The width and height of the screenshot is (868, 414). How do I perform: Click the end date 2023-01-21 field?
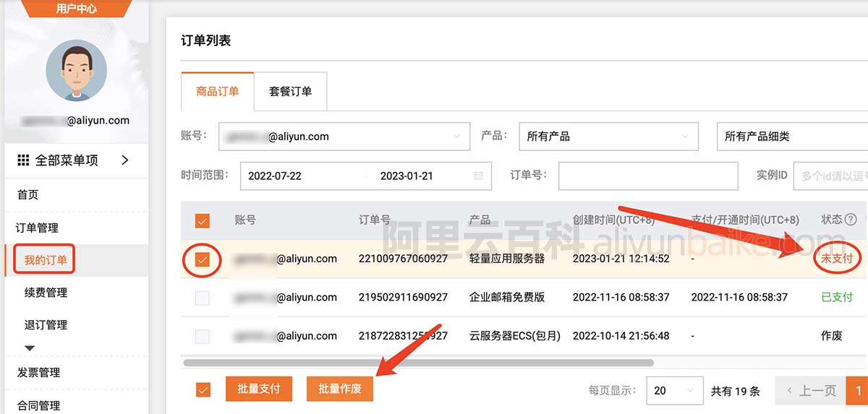(x=408, y=176)
